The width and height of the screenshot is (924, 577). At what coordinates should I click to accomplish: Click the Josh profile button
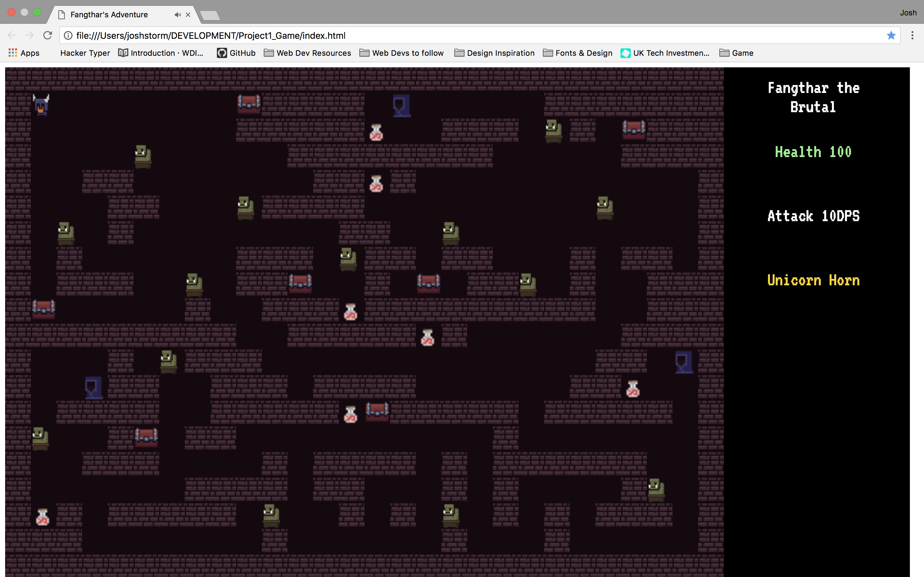coord(908,13)
